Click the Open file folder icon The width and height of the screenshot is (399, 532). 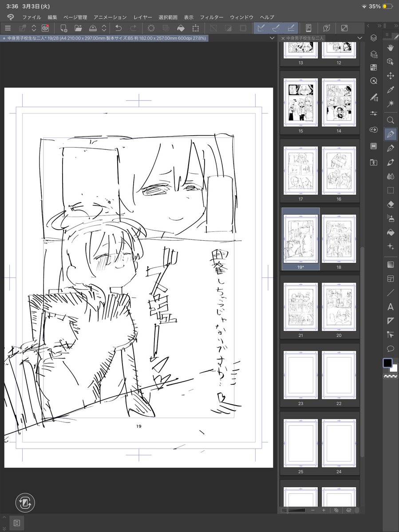tap(78, 28)
